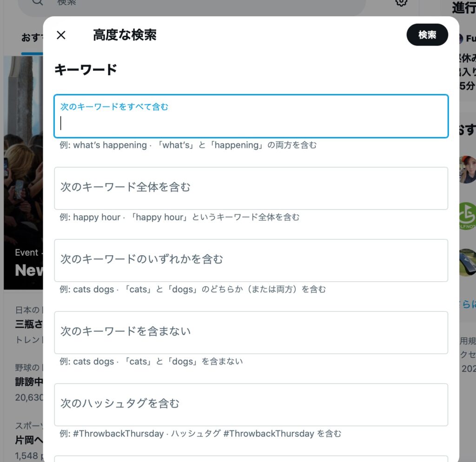Close the 高度な検索 dialog with X icon
Viewport: 476px width, 462px height.
[x=61, y=35]
